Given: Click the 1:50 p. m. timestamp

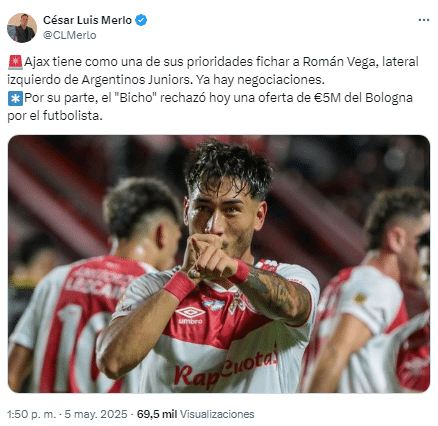Looking at the screenshot, I should pyautogui.click(x=31, y=414).
